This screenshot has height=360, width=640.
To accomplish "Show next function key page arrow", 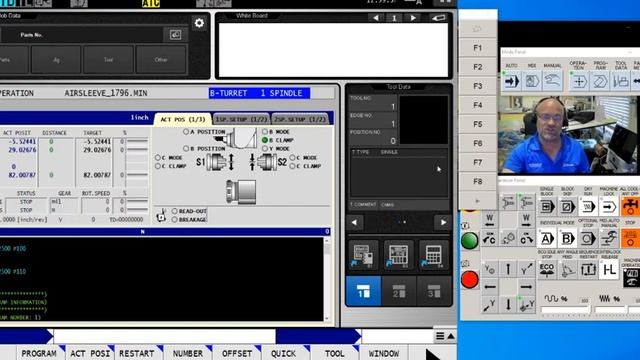I will click(433, 354).
